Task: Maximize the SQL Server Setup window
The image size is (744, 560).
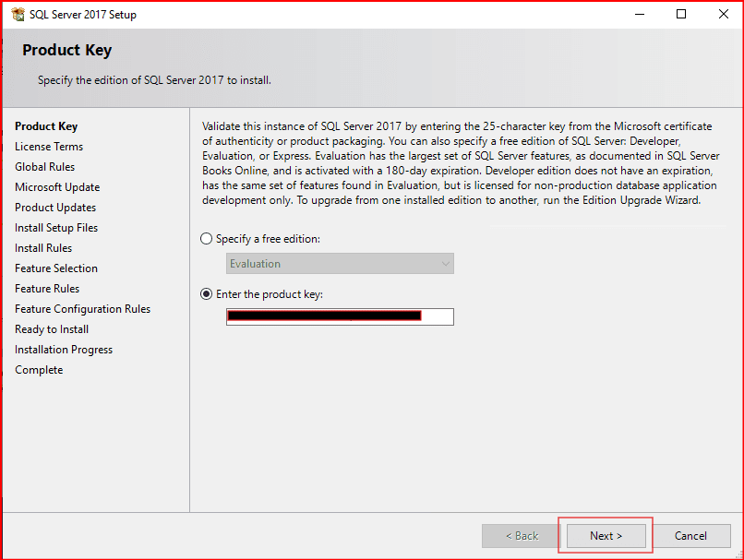Action: pyautogui.click(x=681, y=15)
